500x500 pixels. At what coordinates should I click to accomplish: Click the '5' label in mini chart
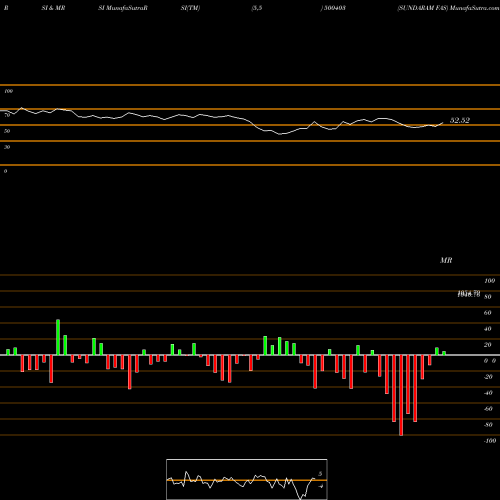(x=320, y=474)
